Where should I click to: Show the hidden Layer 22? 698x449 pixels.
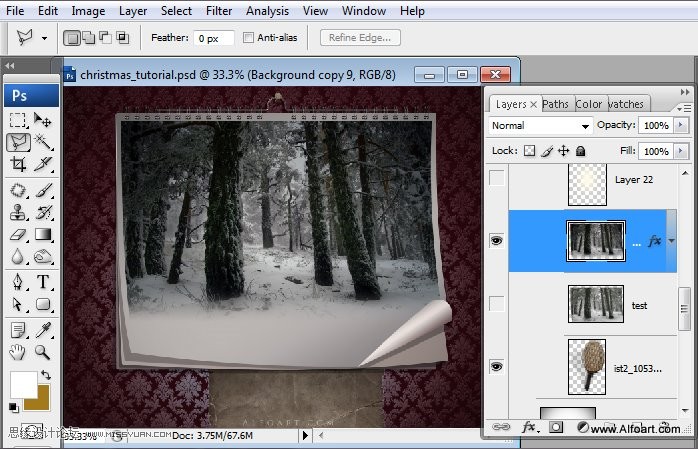(x=497, y=179)
